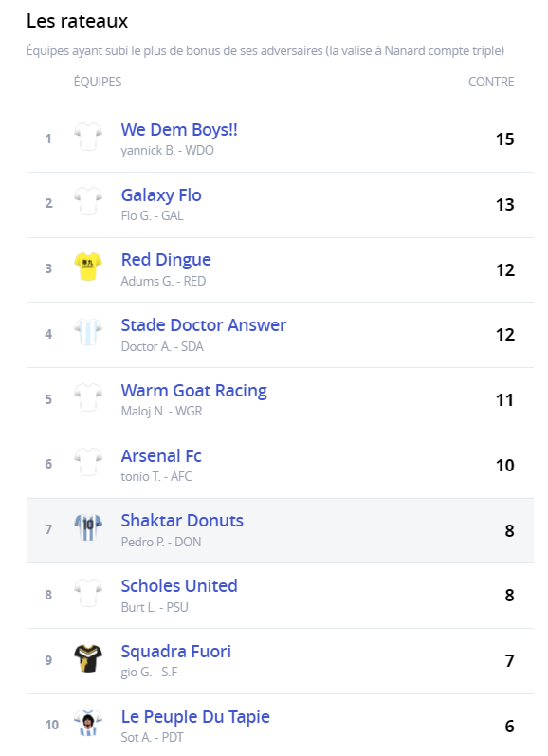Open the Galaxy Flo team page
Image resolution: width=548 pixels, height=756 pixels.
161,195
